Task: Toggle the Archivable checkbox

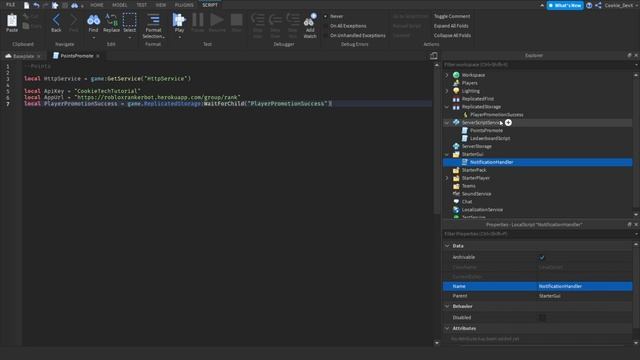Action: coord(542,258)
